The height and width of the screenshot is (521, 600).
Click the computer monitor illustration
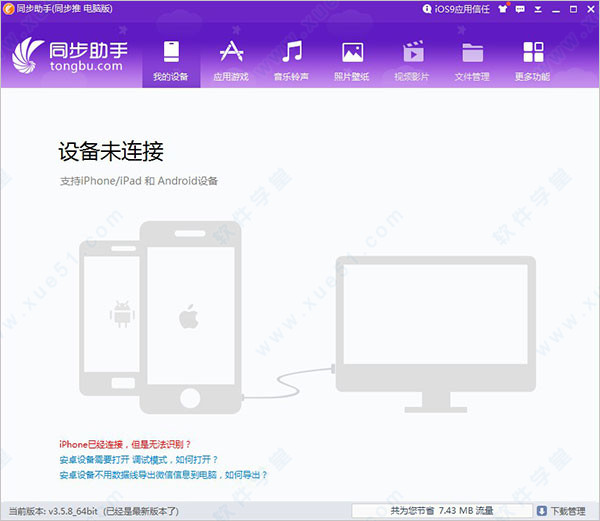pos(435,334)
